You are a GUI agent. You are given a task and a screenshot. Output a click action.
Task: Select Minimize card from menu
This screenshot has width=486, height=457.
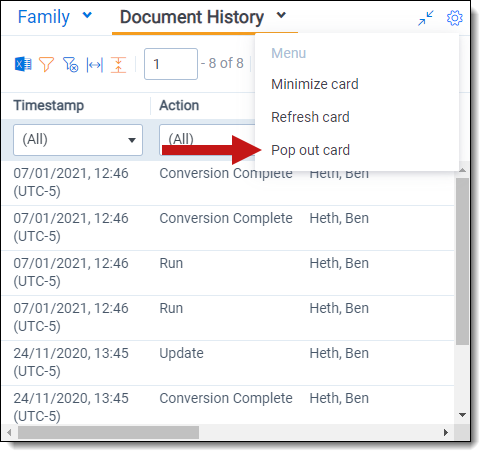pyautogui.click(x=315, y=84)
